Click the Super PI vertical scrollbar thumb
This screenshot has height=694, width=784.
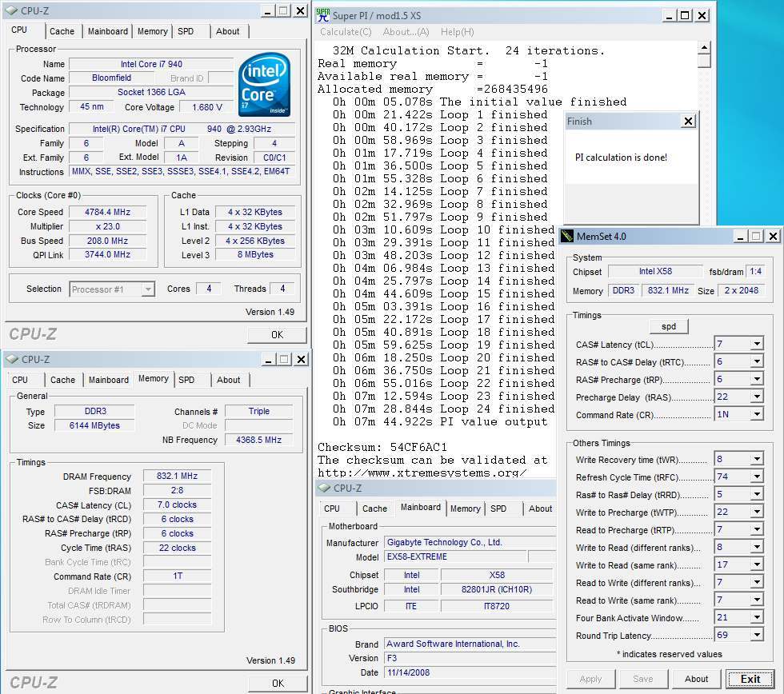(x=704, y=61)
